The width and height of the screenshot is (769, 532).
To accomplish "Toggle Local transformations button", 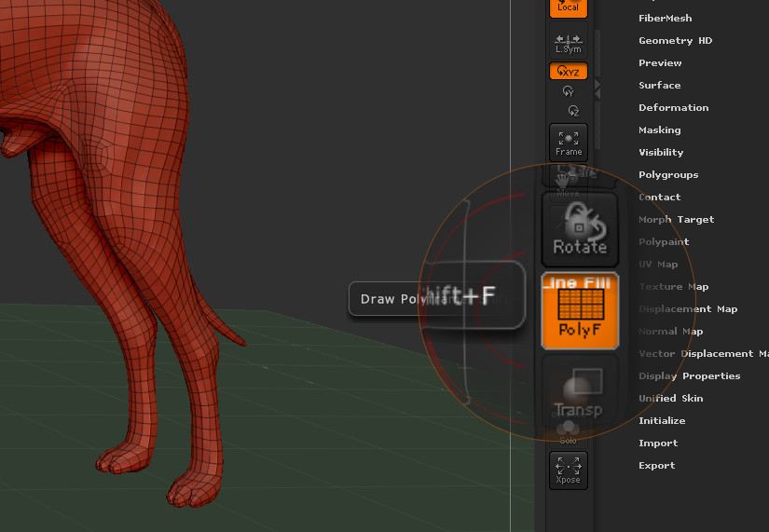I will (568, 7).
